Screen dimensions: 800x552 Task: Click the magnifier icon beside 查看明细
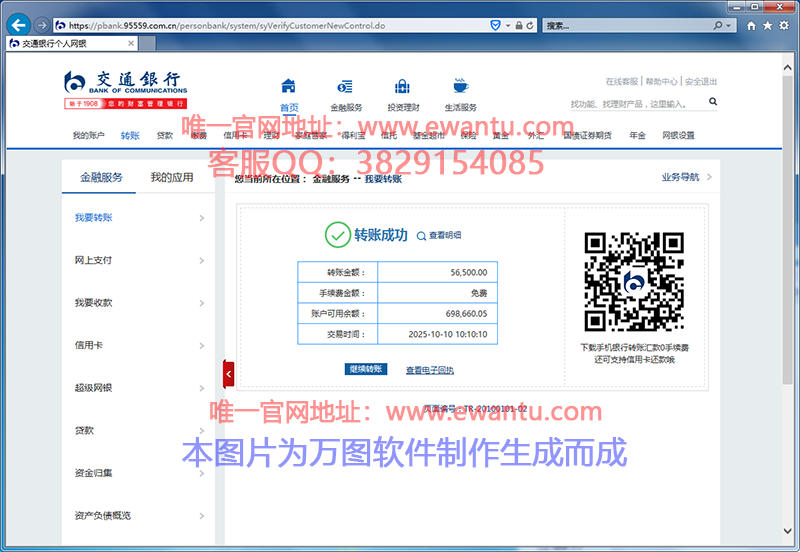click(421, 236)
